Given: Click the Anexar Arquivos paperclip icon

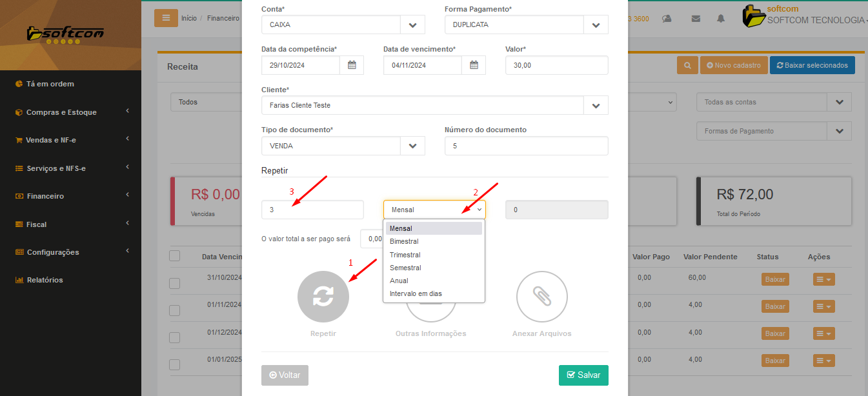Looking at the screenshot, I should [x=541, y=296].
